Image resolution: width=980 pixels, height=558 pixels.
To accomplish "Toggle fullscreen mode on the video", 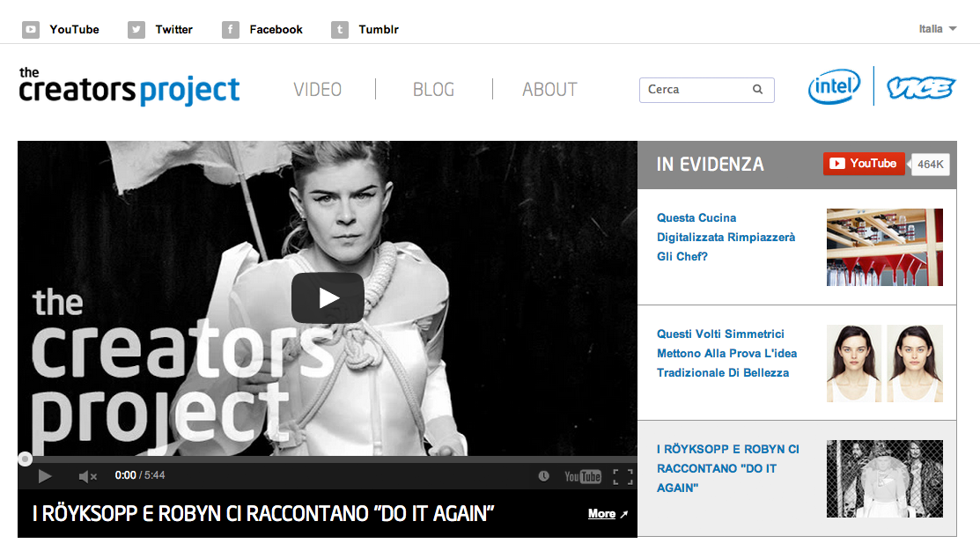I will 623,477.
